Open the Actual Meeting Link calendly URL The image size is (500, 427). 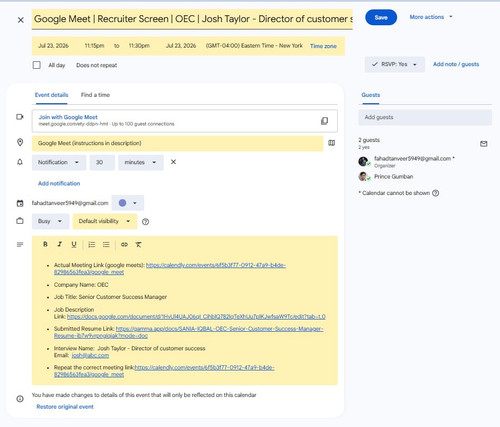click(216, 265)
